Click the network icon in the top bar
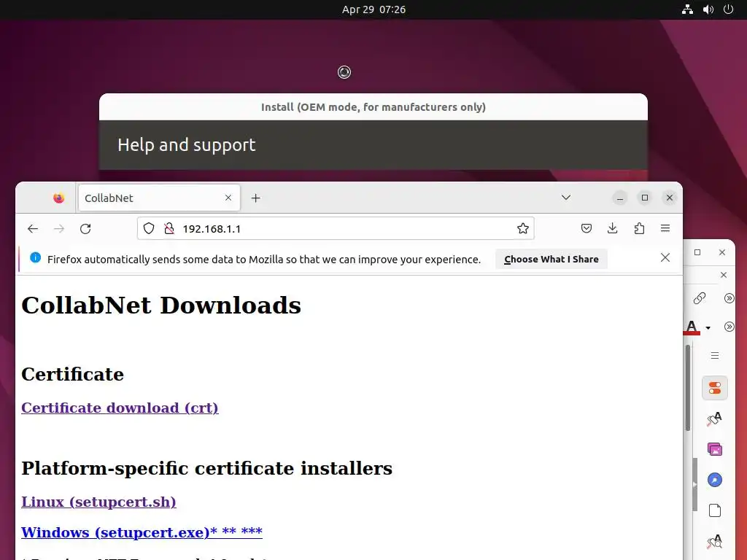Viewport: 747px width, 560px height. click(687, 9)
